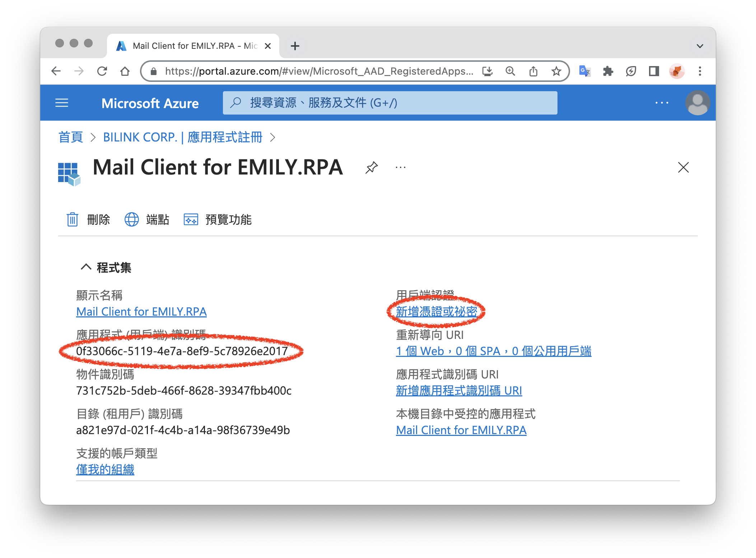Click the Google Translate extension icon

(x=585, y=71)
